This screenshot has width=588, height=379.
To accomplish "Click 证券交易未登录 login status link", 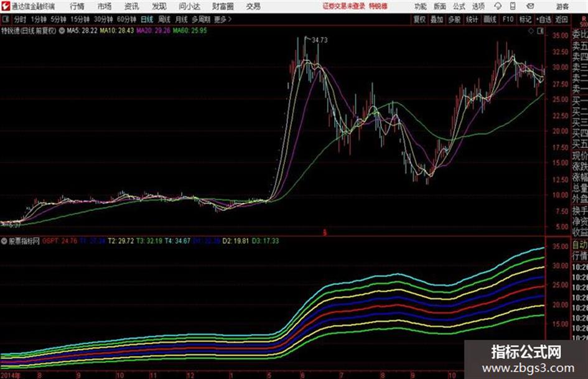I will pyautogui.click(x=344, y=6).
